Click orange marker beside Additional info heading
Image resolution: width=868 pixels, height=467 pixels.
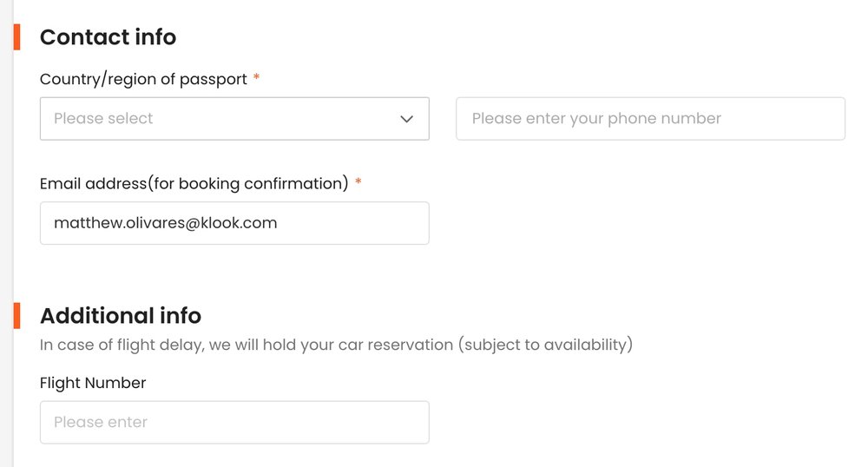(x=16, y=315)
